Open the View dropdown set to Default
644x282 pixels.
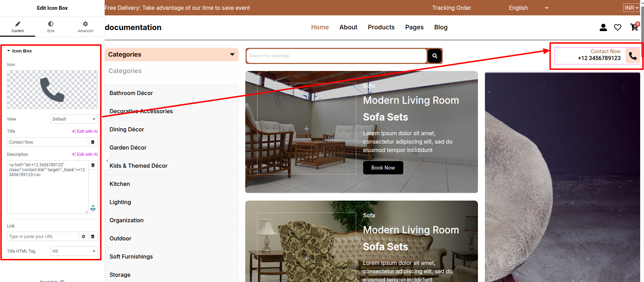(74, 119)
